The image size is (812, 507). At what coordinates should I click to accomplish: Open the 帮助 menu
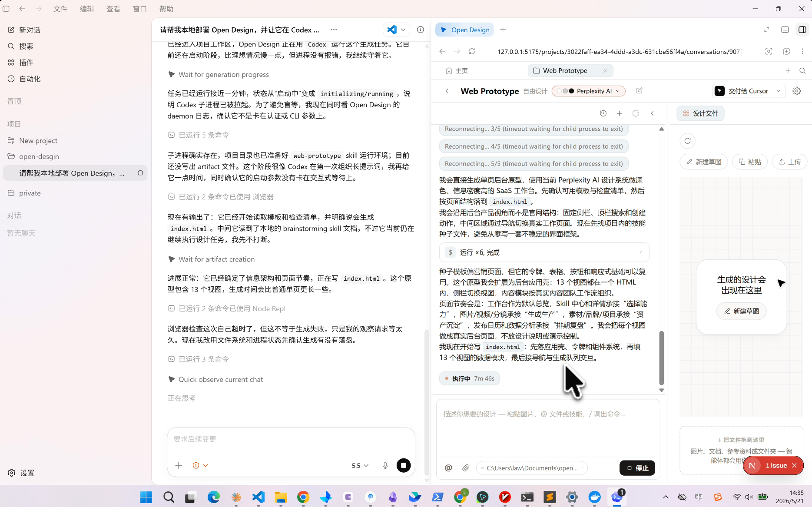[166, 9]
